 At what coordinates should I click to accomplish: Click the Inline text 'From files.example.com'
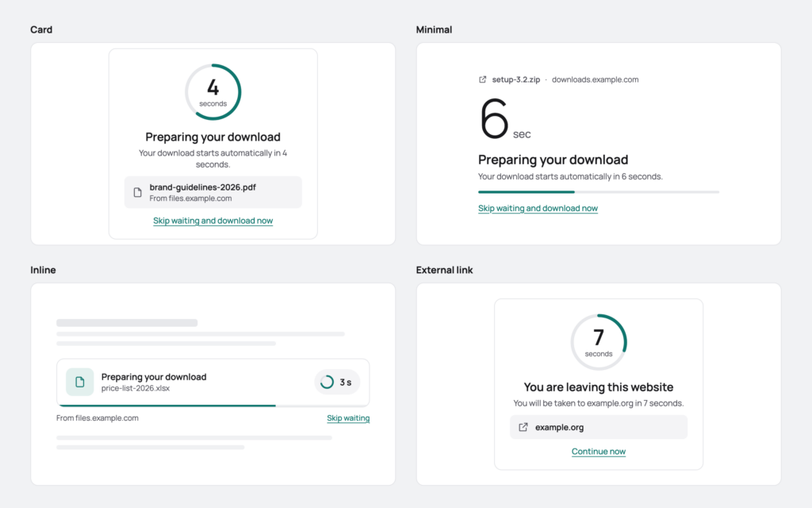click(x=98, y=418)
